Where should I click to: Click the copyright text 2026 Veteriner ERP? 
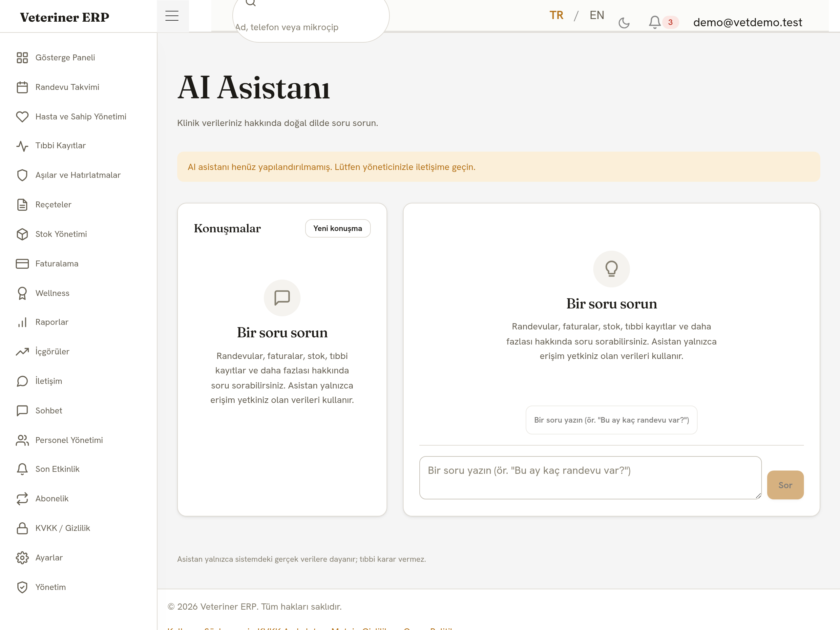tap(254, 607)
